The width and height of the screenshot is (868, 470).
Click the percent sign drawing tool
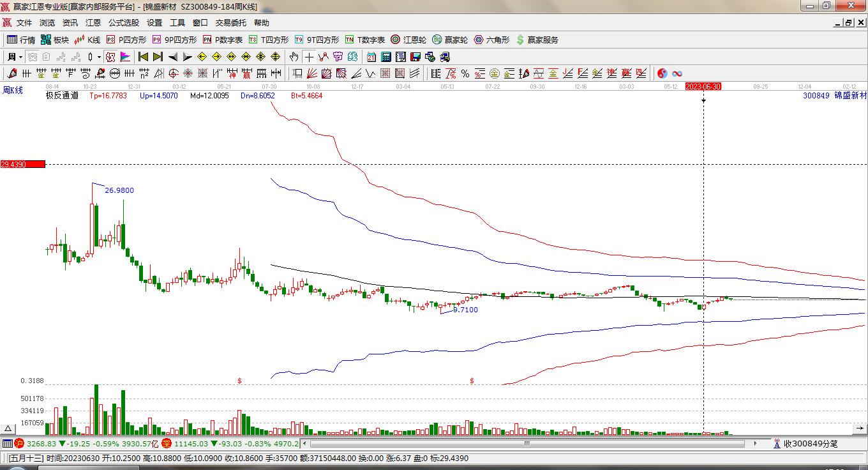click(465, 73)
